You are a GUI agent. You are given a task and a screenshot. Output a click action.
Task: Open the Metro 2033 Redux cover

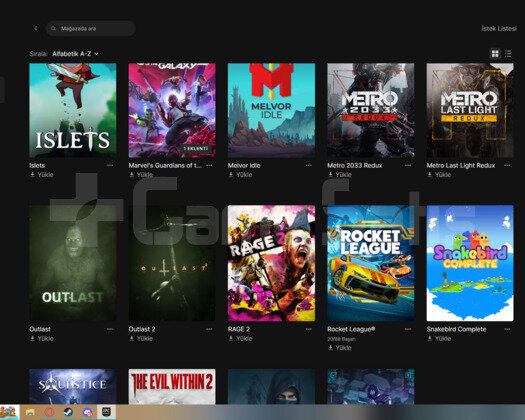(x=371, y=110)
